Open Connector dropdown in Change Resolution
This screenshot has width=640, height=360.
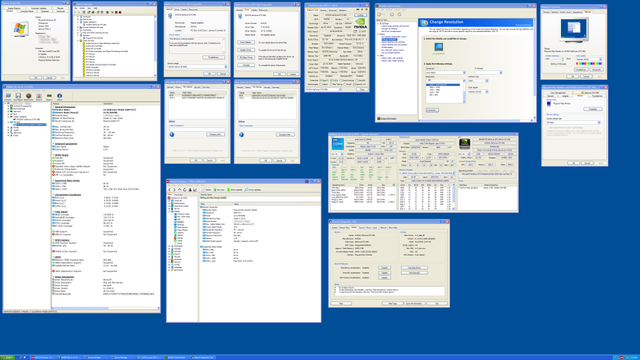446,73
